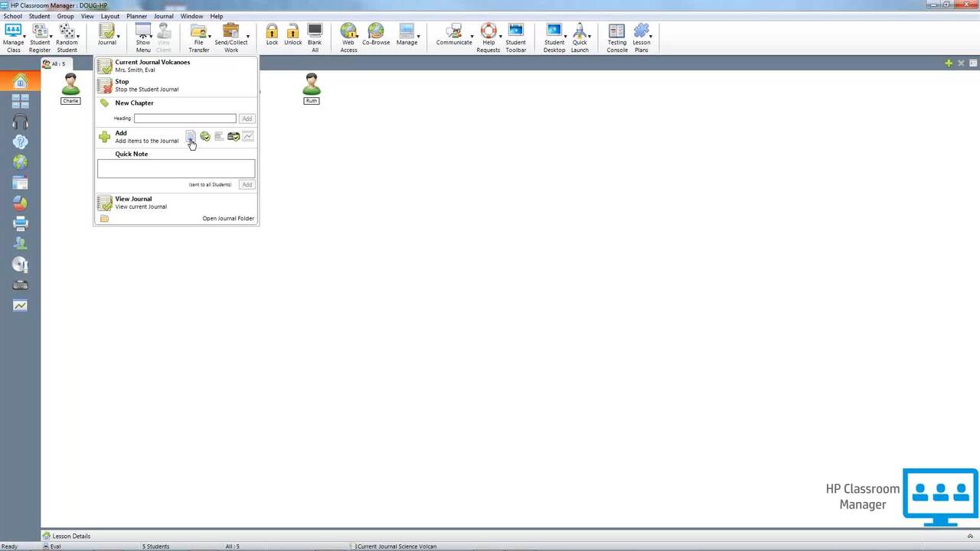Click green plus add group icon

click(949, 63)
